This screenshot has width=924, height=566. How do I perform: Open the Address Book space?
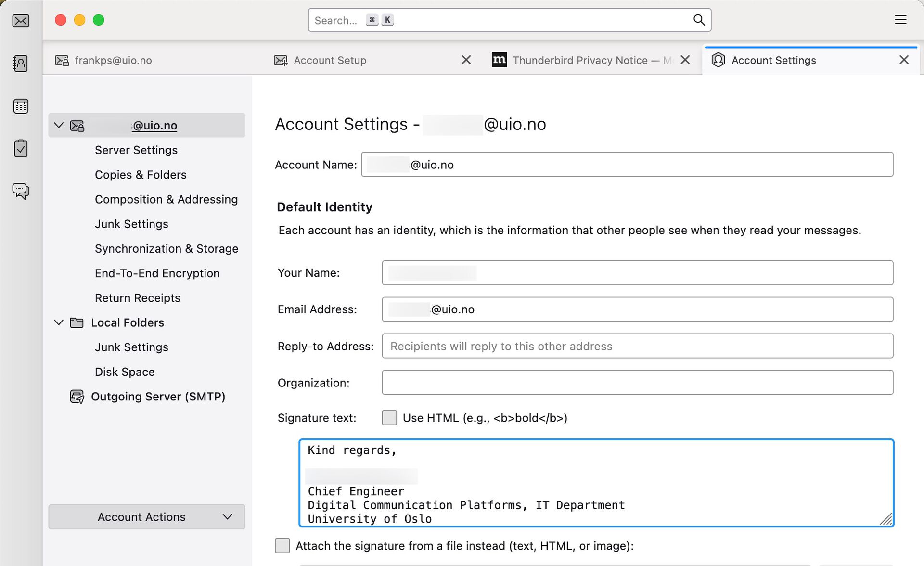click(21, 64)
